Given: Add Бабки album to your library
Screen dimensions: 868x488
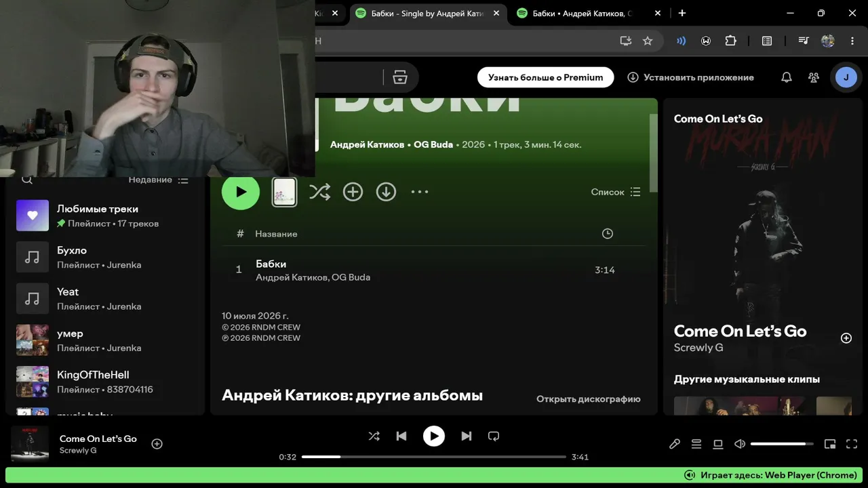Looking at the screenshot, I should 353,192.
